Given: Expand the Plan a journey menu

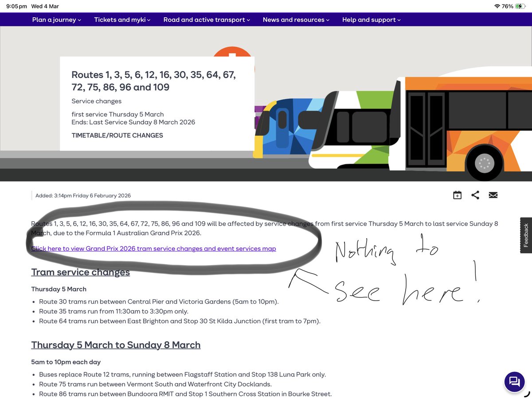Looking at the screenshot, I should [x=57, y=20].
